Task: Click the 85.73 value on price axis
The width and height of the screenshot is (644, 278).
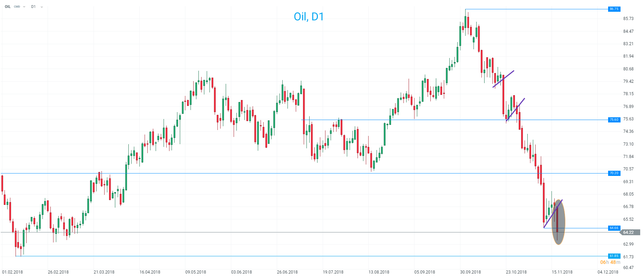Action: coord(628,19)
